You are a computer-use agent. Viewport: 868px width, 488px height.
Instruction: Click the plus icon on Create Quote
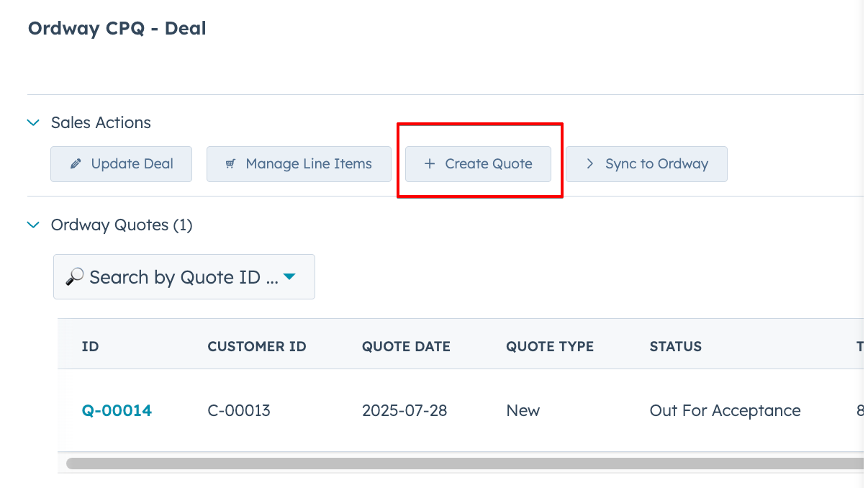(x=430, y=164)
